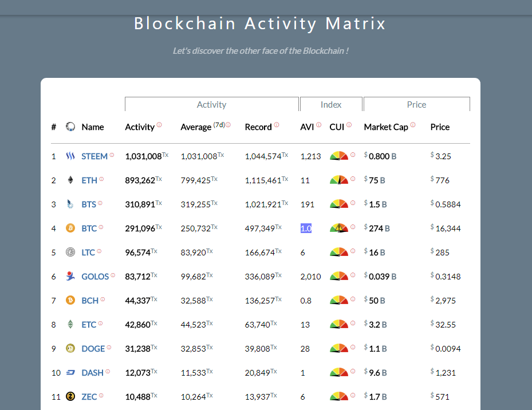Screen dimensions: 532x410
Task: Click the CUI gauge in the DOGE row
Action: point(339,348)
